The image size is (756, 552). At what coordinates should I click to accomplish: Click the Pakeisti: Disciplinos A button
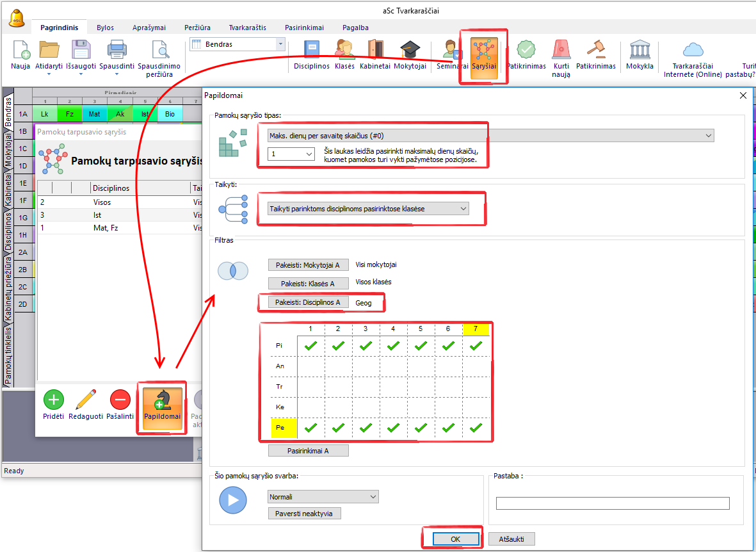click(x=308, y=302)
